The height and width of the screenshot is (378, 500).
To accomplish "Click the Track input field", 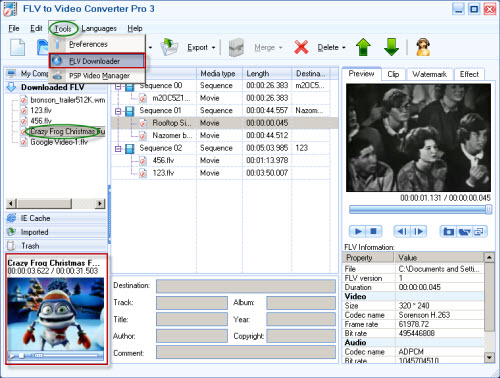I will 192,303.
